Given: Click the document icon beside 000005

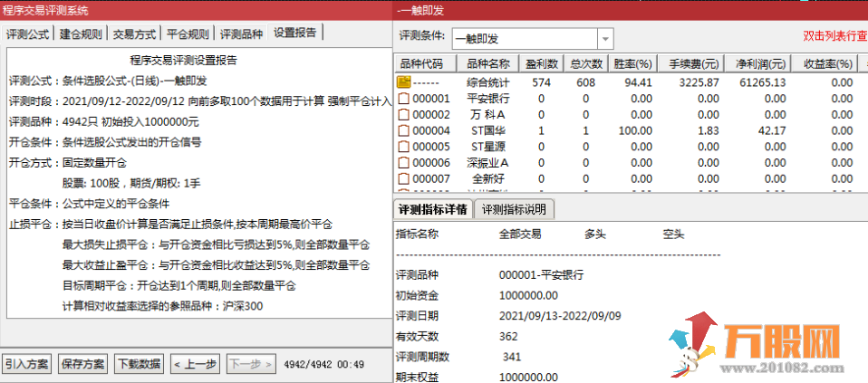Looking at the screenshot, I should tap(404, 148).
